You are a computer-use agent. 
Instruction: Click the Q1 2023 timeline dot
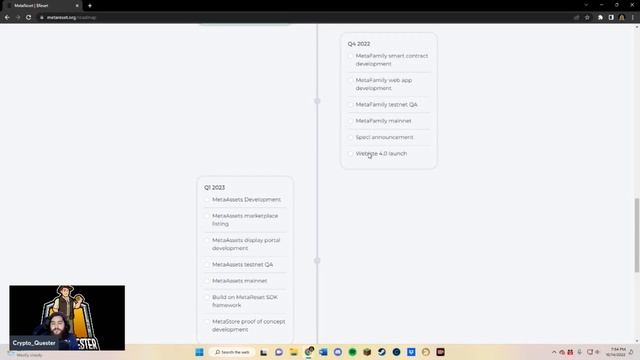tap(317, 260)
